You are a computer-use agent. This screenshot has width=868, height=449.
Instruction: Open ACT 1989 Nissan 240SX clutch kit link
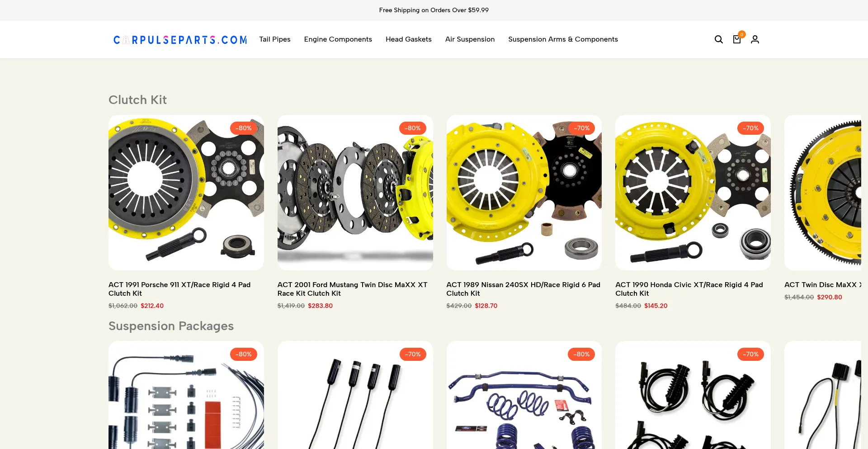[x=523, y=289]
